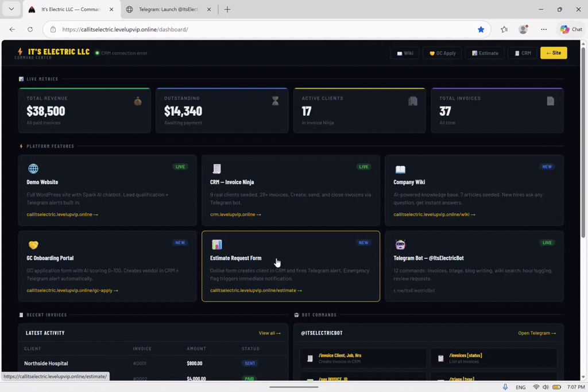Click the Estimate Request Form title

click(x=235, y=258)
